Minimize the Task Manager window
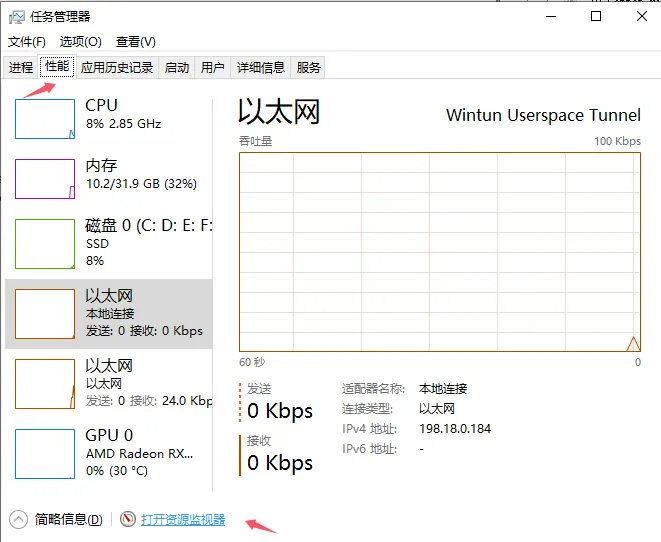 click(x=551, y=16)
